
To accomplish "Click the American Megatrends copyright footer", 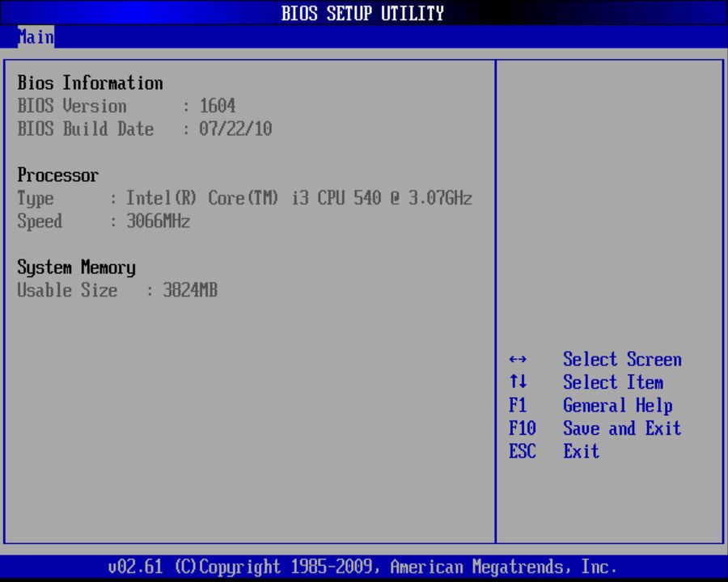I will pyautogui.click(x=363, y=567).
